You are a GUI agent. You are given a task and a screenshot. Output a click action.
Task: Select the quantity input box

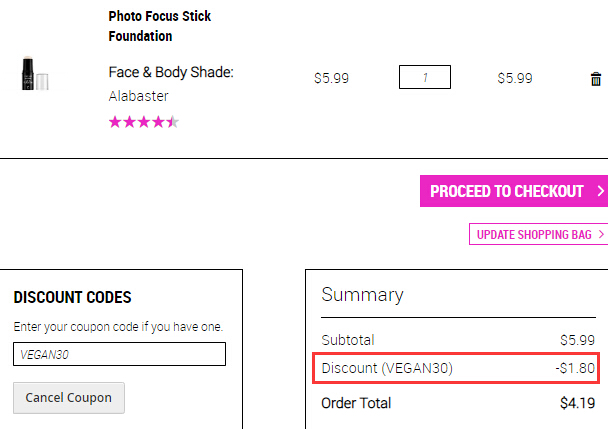click(425, 77)
